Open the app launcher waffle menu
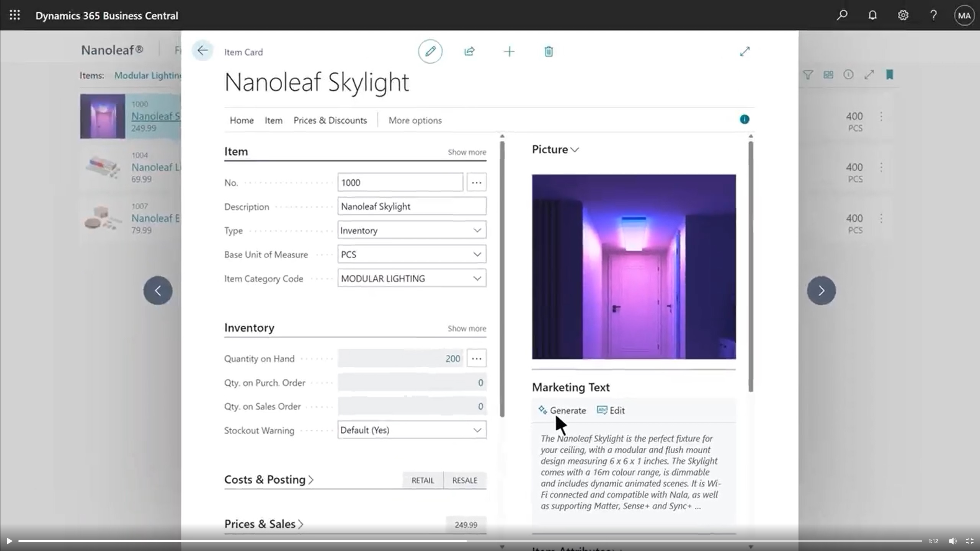 pos(15,15)
